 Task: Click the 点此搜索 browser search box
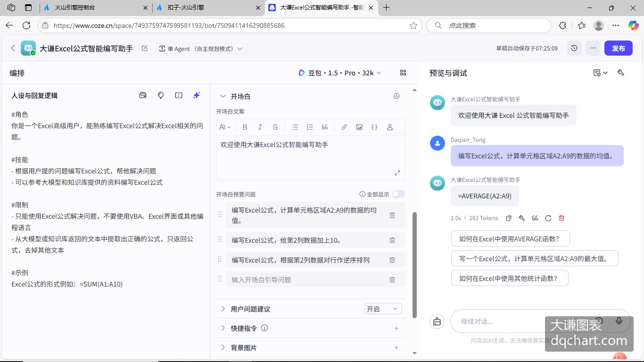coord(488,25)
